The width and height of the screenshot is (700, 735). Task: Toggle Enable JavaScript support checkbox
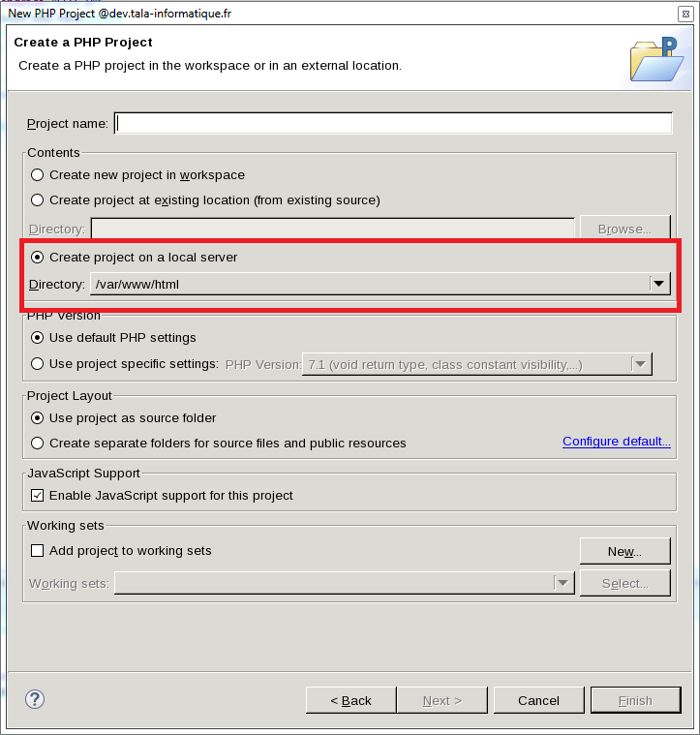(38, 496)
